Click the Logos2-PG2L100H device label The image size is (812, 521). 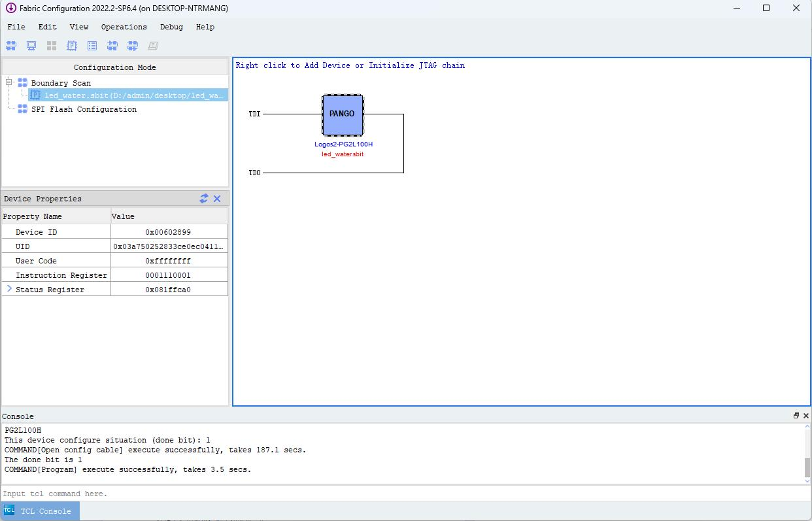(x=343, y=144)
